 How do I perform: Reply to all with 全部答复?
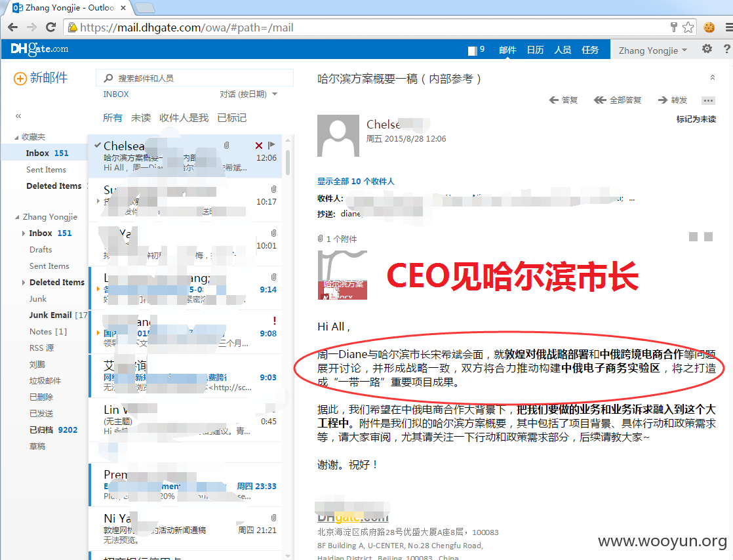(x=618, y=100)
